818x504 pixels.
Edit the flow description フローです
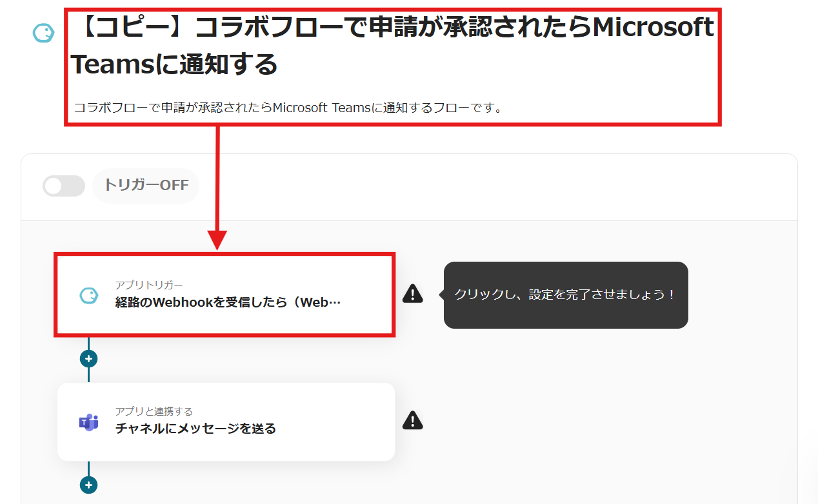click(288, 108)
